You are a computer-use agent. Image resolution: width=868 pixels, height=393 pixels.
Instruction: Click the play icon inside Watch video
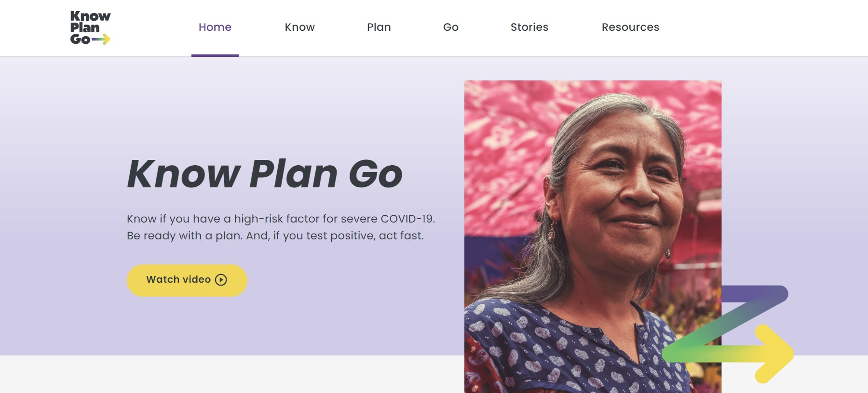[221, 279]
